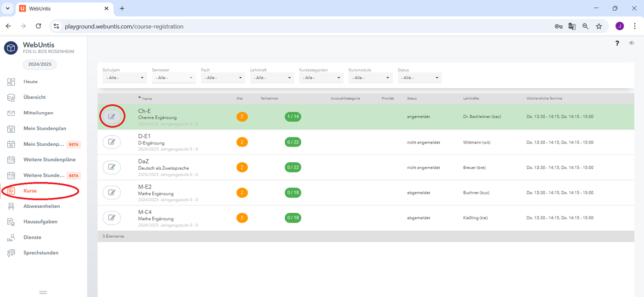This screenshot has height=297, width=644.
Task: Click the Heute sidebar icon
Action: pyautogui.click(x=11, y=82)
